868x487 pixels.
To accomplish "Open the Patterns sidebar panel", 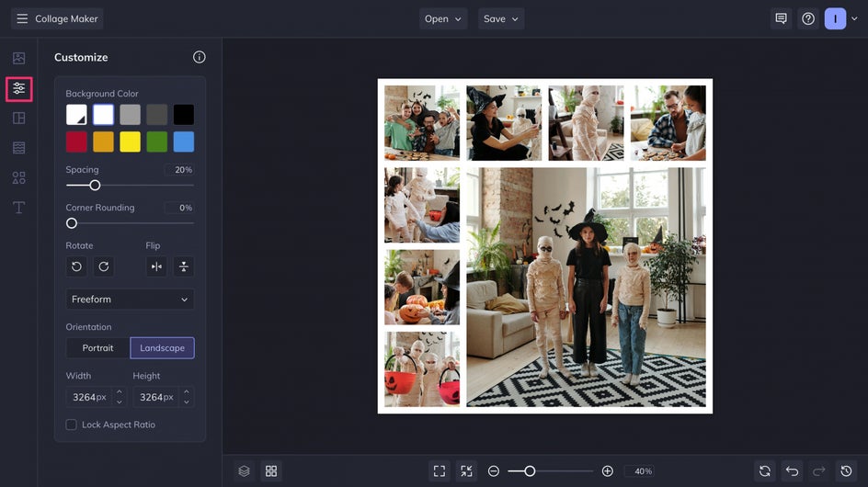I will pos(18,148).
